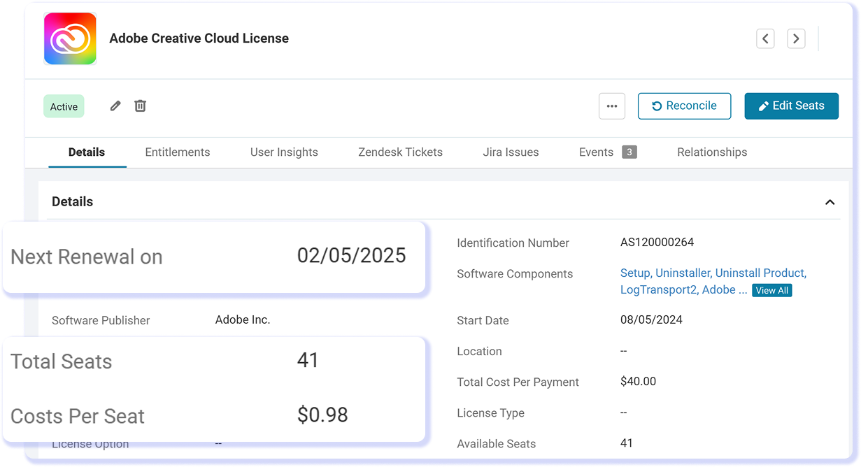Screen dimensions: 861x467
Task: Click the Costs Per Seat value $0.98
Action: [x=322, y=415]
